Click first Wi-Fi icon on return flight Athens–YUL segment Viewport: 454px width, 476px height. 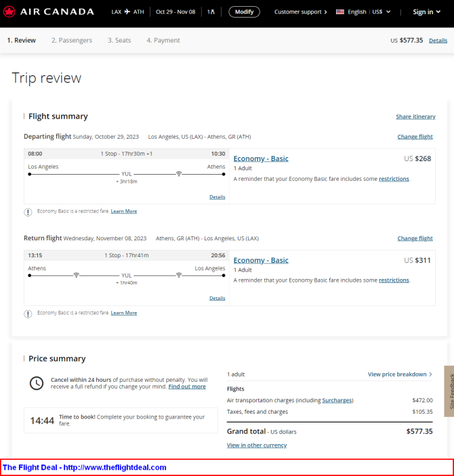point(77,275)
